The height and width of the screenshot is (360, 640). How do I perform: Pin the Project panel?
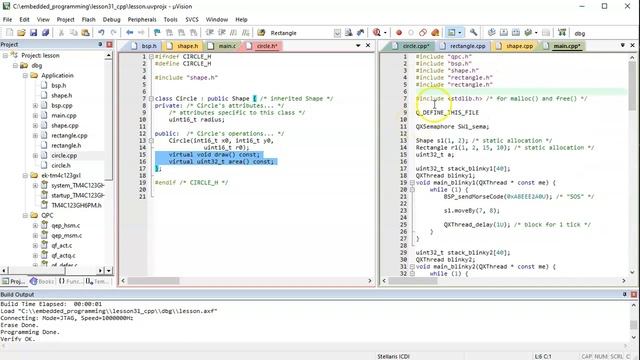click(x=100, y=44)
